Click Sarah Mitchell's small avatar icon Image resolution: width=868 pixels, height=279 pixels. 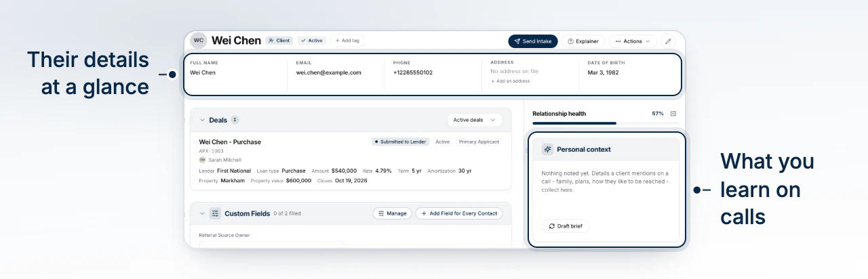tap(202, 160)
